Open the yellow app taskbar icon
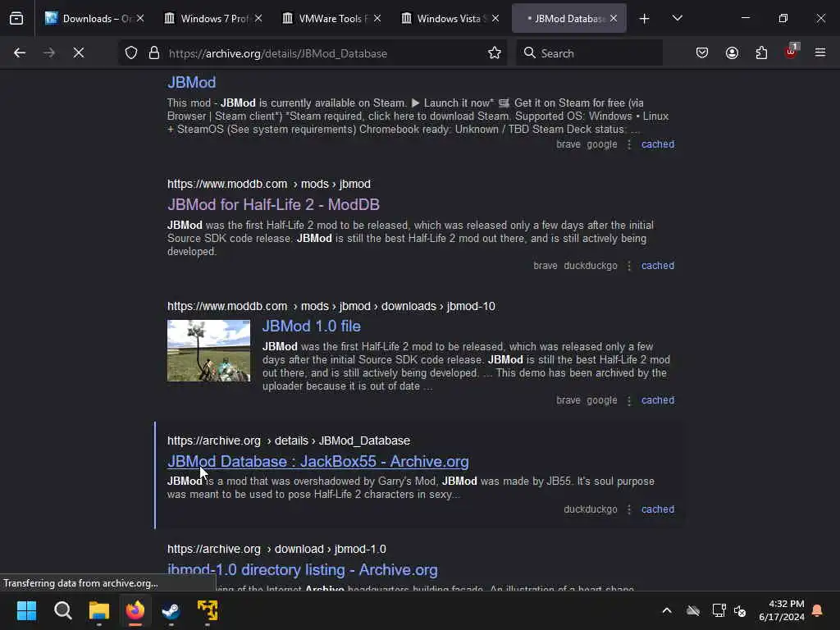The height and width of the screenshot is (630, 840). click(x=208, y=610)
